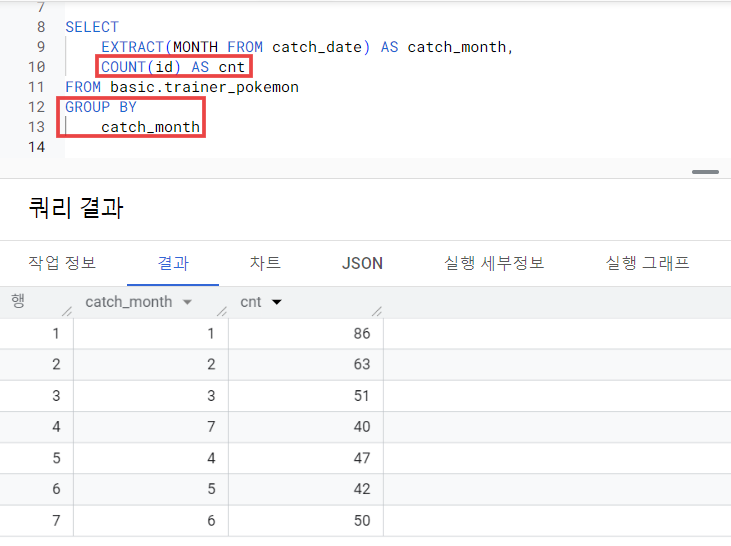
Task: Click the SELECT keyword on line 8
Action: [x=92, y=27]
